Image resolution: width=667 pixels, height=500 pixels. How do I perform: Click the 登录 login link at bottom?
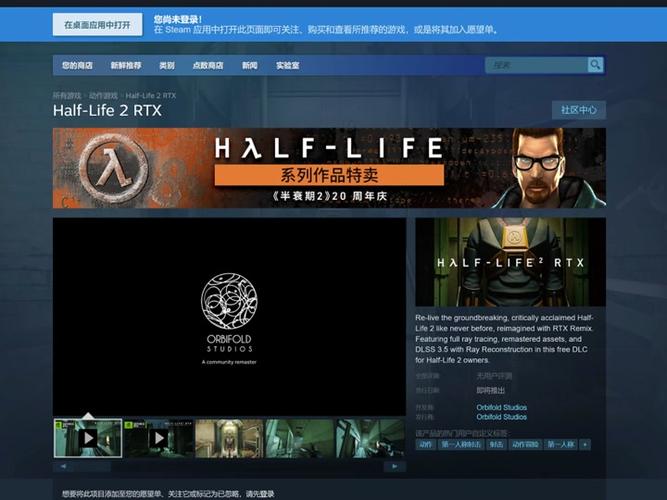[x=267, y=494]
